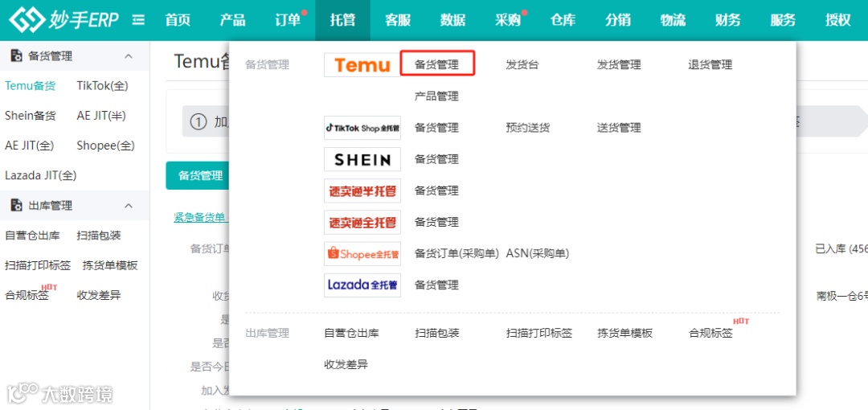Open Temu 产品管理 link

pos(436,96)
